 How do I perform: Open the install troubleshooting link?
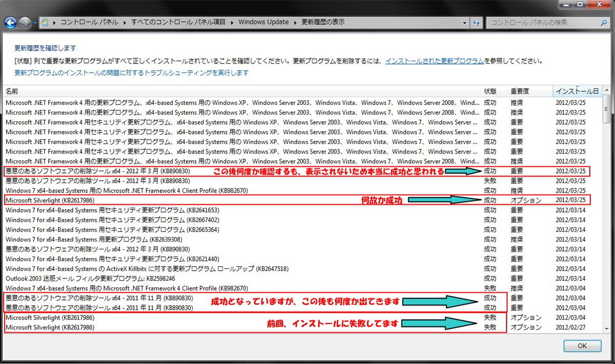pyautogui.click(x=132, y=73)
